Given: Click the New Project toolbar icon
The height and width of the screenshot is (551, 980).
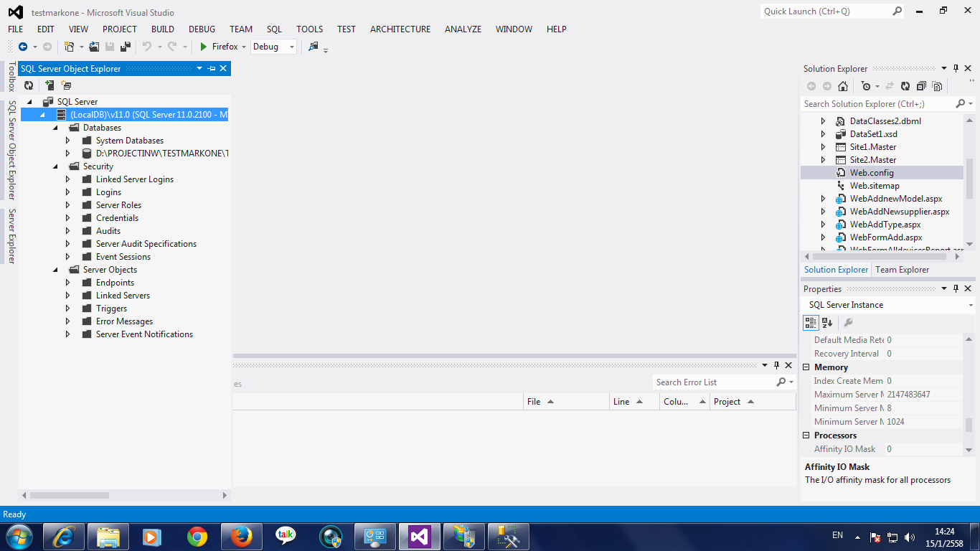Looking at the screenshot, I should pos(70,47).
